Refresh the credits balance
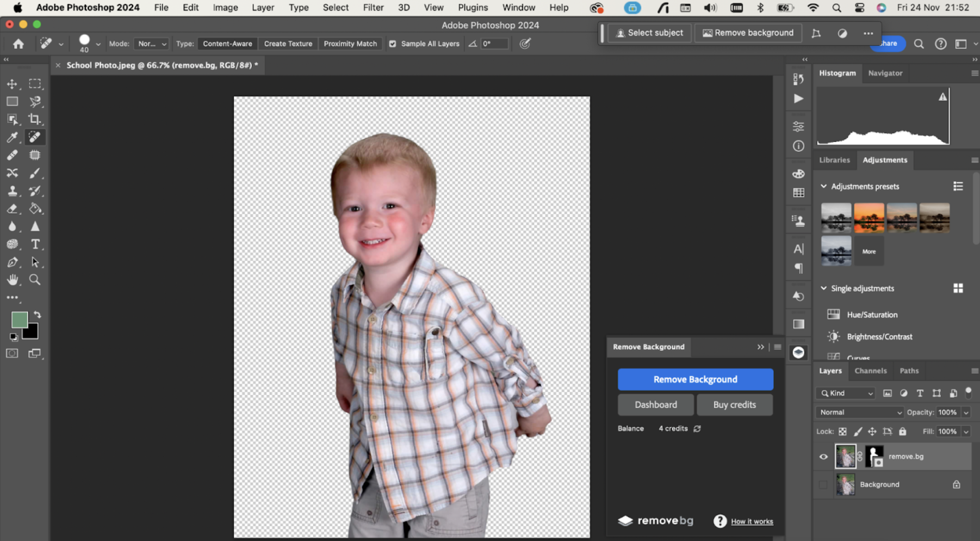This screenshot has width=980, height=541. click(697, 429)
